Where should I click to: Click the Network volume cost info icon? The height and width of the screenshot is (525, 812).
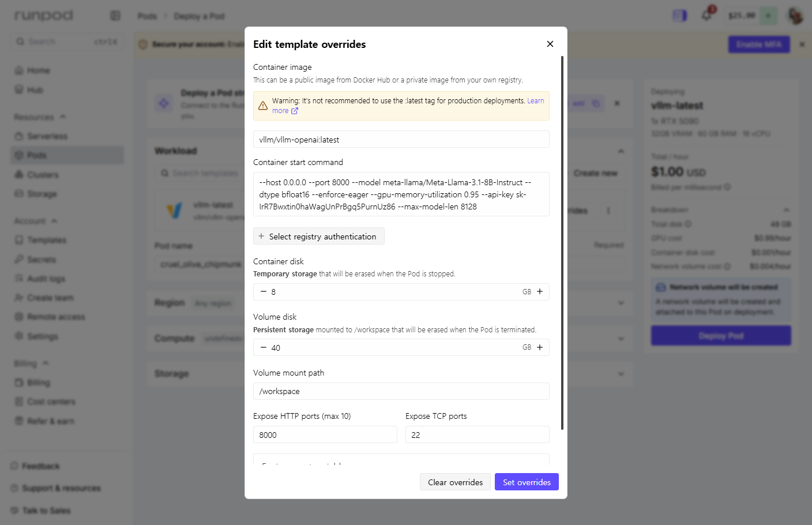727,267
